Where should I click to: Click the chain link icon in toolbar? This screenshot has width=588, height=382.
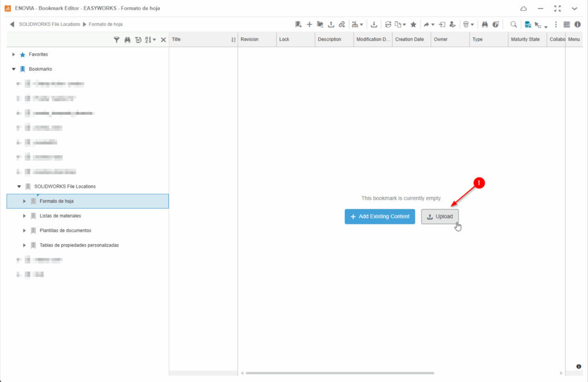point(342,24)
